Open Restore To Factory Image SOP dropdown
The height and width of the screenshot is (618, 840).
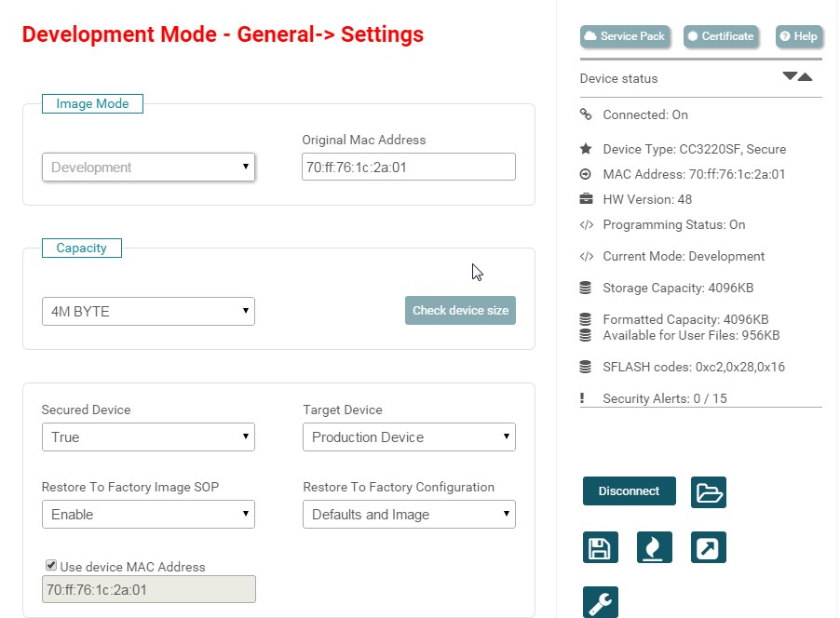tap(148, 515)
